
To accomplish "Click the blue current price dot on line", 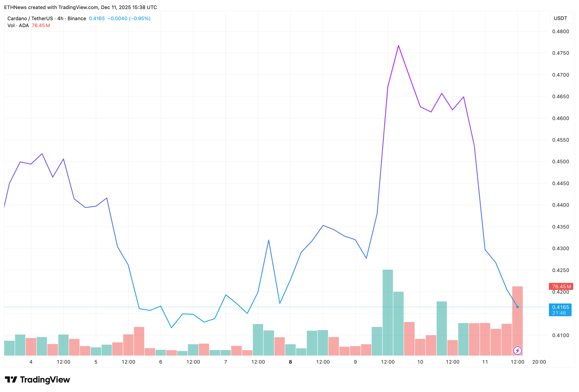I will click(x=517, y=307).
